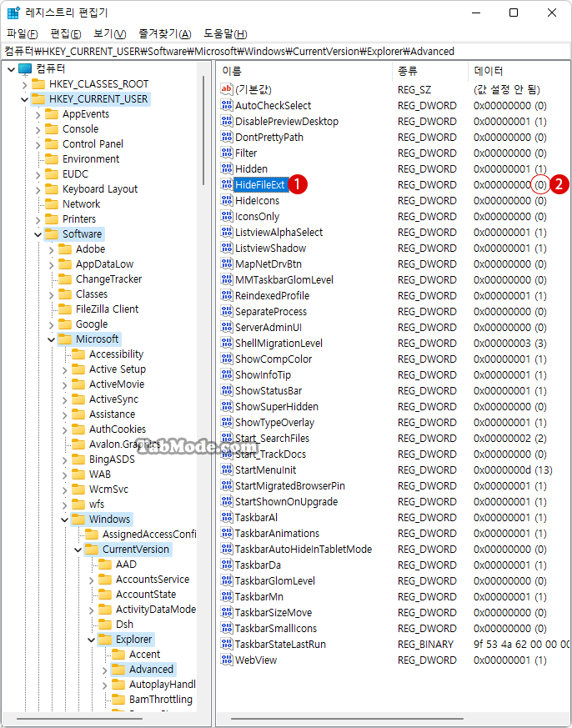Open the 도움말(H) menu
Image resolution: width=572 pixels, height=728 pixels.
pos(225,34)
